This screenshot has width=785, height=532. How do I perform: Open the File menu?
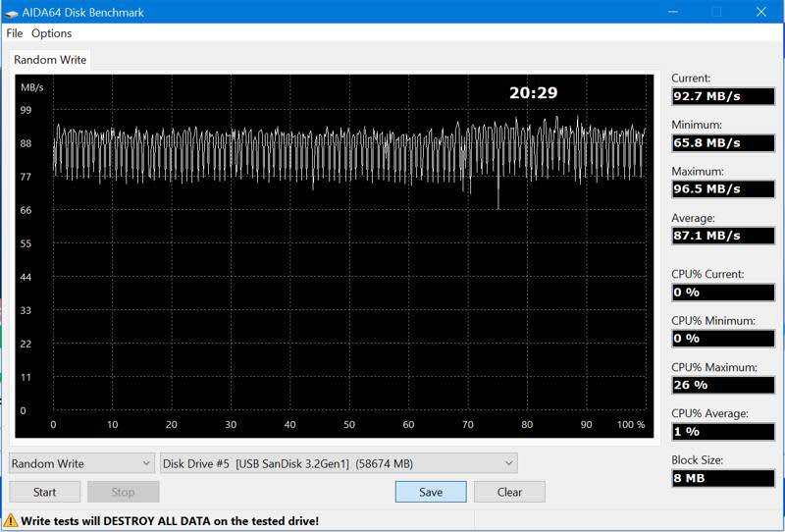click(15, 33)
